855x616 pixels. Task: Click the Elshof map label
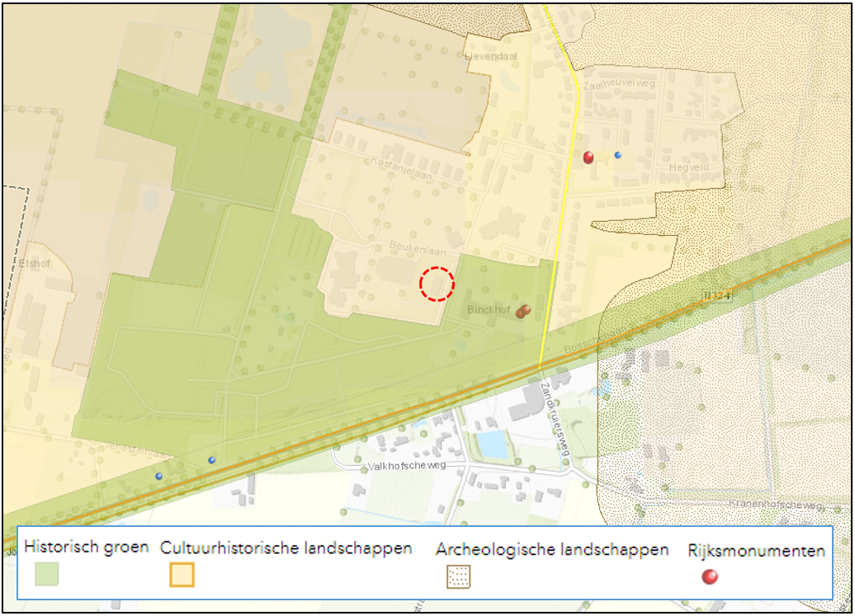tap(35, 264)
